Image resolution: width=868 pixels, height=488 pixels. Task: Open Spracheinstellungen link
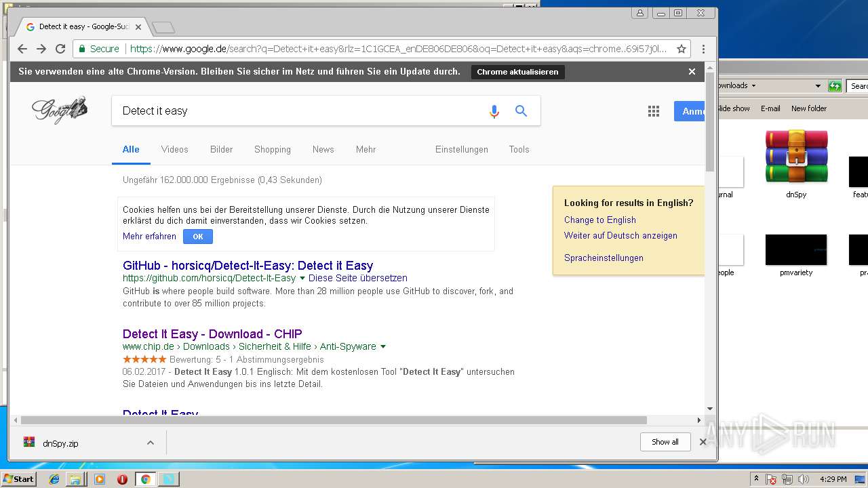click(x=604, y=258)
